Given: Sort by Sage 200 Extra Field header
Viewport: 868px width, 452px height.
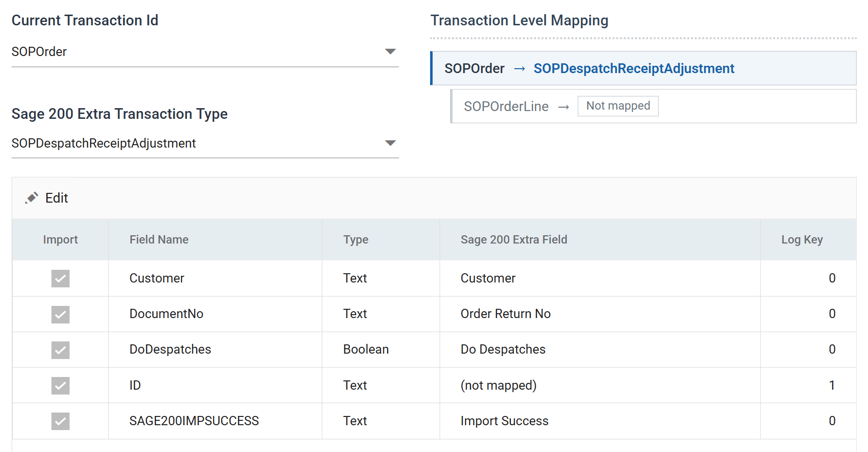Looking at the screenshot, I should pyautogui.click(x=600, y=240).
